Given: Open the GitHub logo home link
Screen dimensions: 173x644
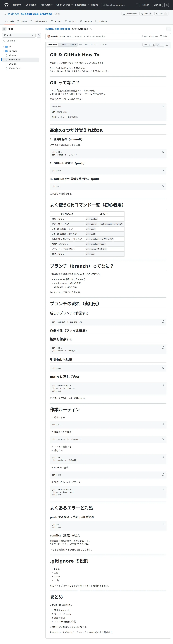Looking at the screenshot, I should pyautogui.click(x=6, y=5).
